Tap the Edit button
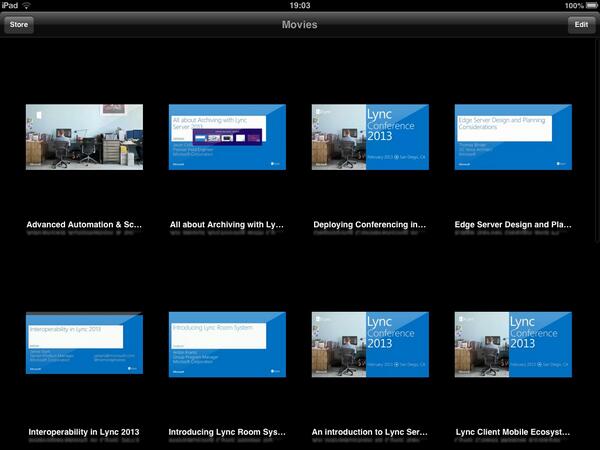Screen dimensions: 600x450 point(581,25)
